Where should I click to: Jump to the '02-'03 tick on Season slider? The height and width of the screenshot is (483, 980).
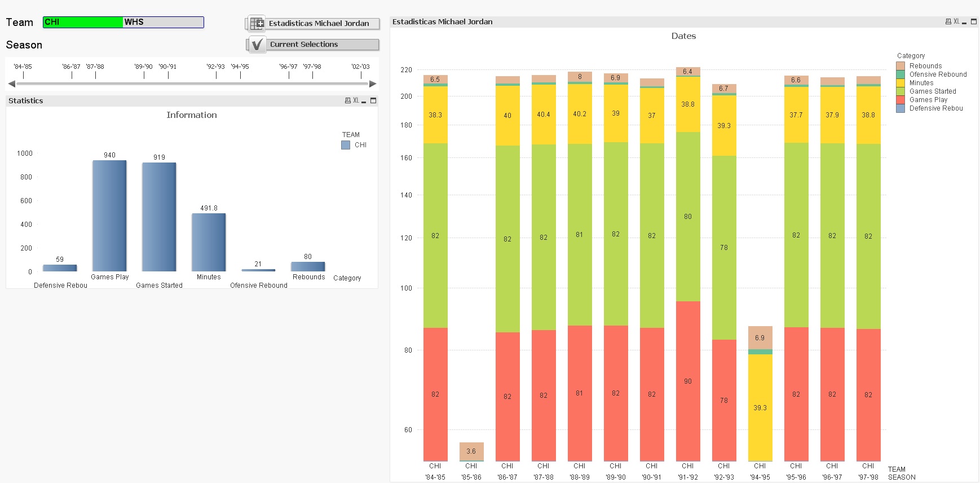[361, 67]
